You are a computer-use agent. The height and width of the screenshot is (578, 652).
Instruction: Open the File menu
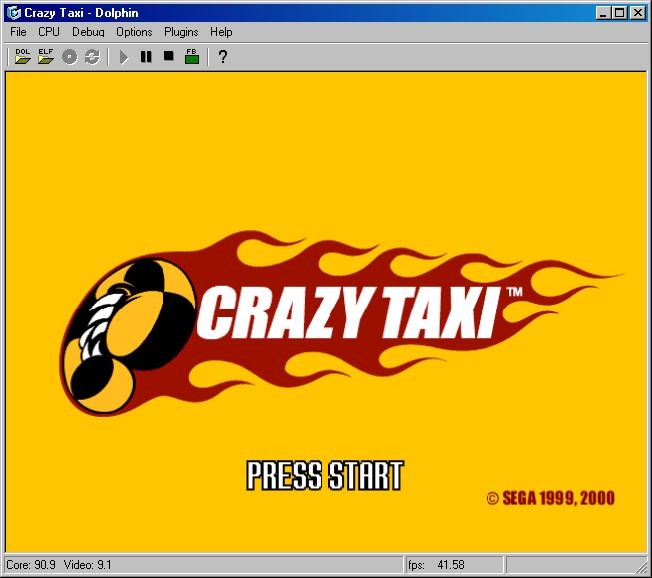coord(18,32)
